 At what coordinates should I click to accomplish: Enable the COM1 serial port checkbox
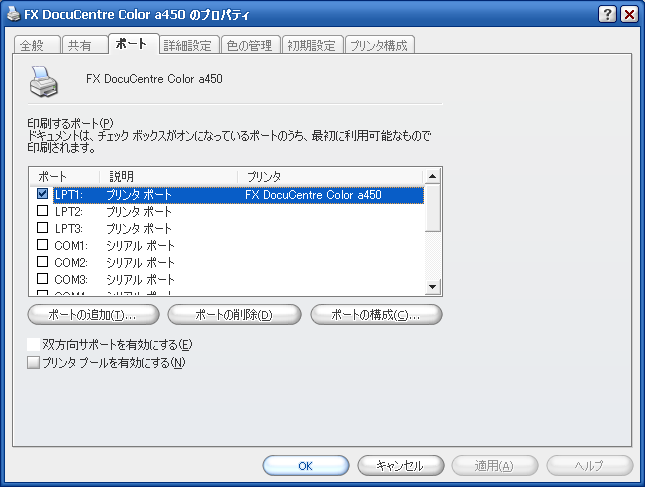42,245
